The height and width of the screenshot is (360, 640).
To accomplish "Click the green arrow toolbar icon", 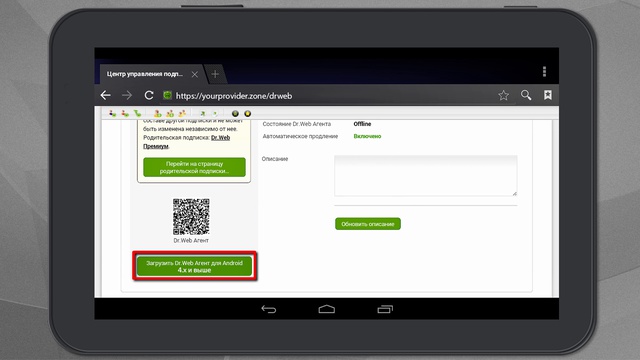I will pyautogui.click(x=202, y=114).
